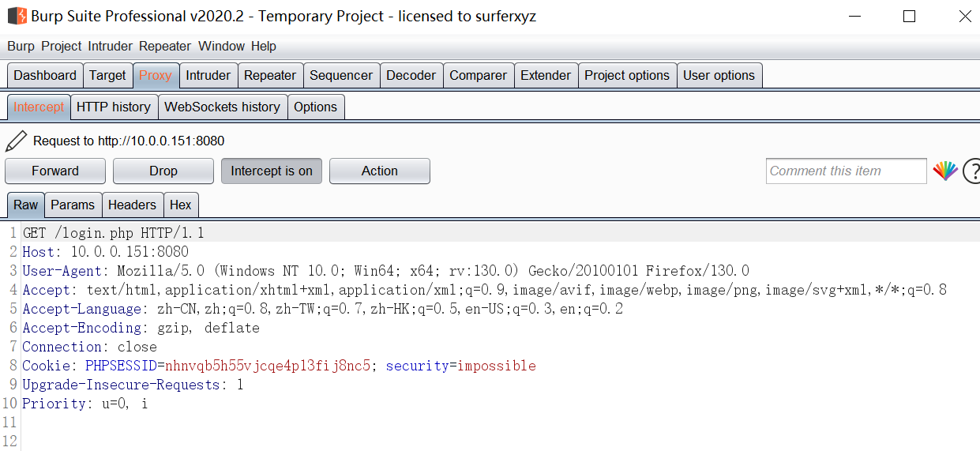Select the Intercept sub-tab
This screenshot has width=980, height=451.
[39, 107]
